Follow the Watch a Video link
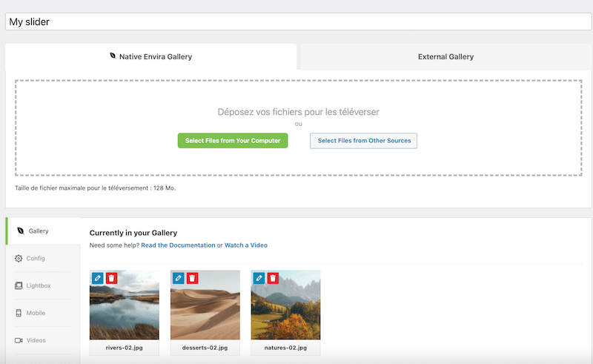 (246, 245)
